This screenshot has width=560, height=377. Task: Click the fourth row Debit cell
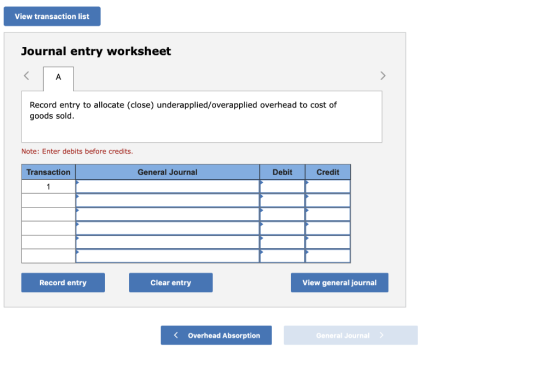(x=282, y=228)
